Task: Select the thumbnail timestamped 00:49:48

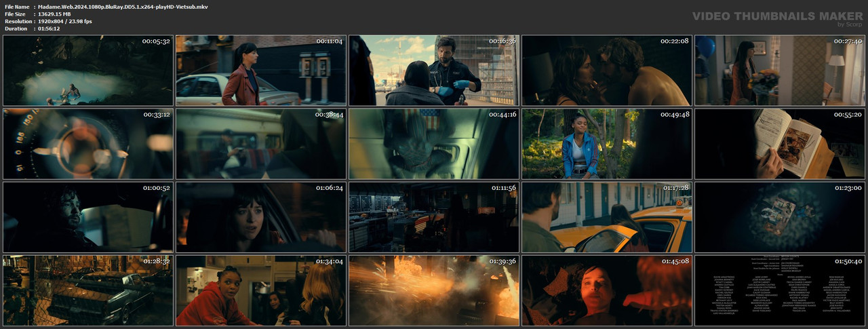Action: [607, 144]
